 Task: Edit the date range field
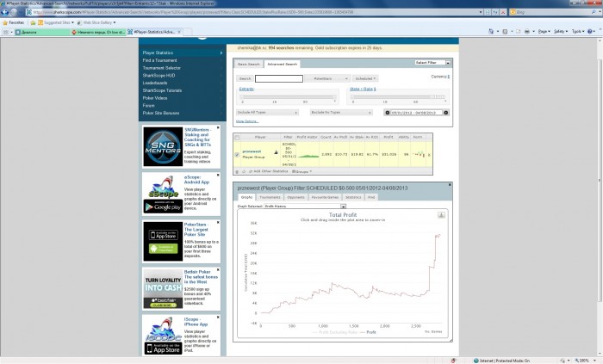coord(416,113)
